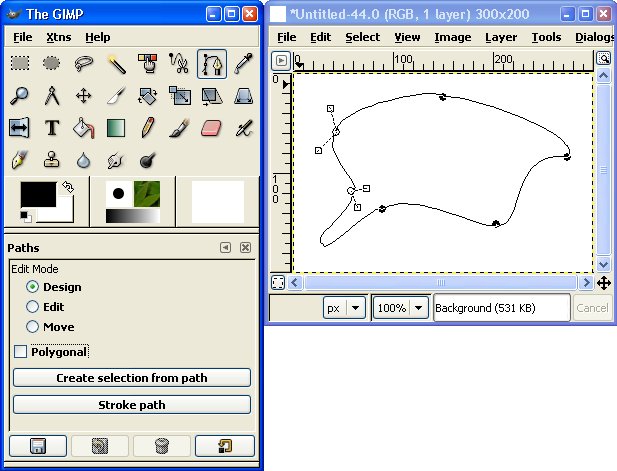Select the Bucket Fill tool
This screenshot has height=471, width=617.
(x=84, y=128)
